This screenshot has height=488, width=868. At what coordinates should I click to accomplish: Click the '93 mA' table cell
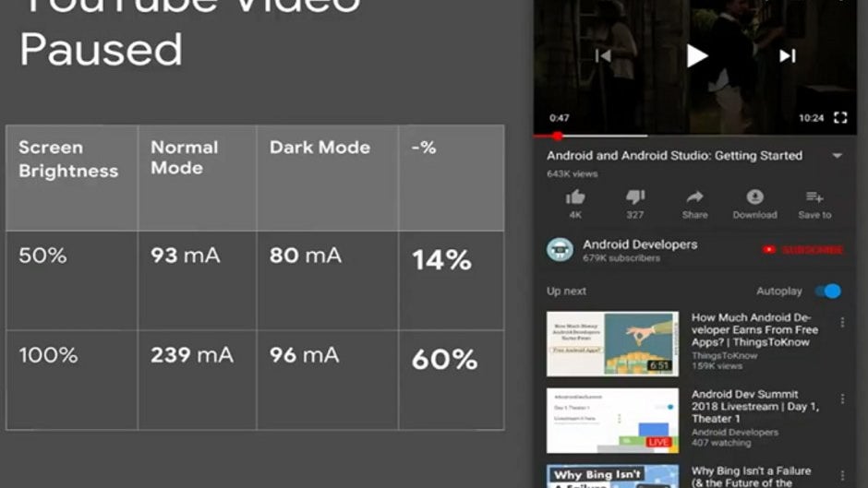[197, 280]
